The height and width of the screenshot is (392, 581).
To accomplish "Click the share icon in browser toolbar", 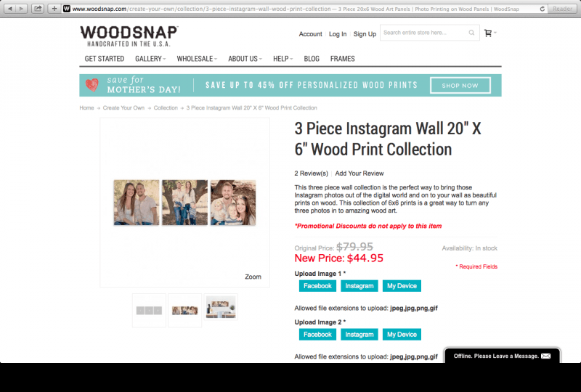I will pyautogui.click(x=38, y=9).
